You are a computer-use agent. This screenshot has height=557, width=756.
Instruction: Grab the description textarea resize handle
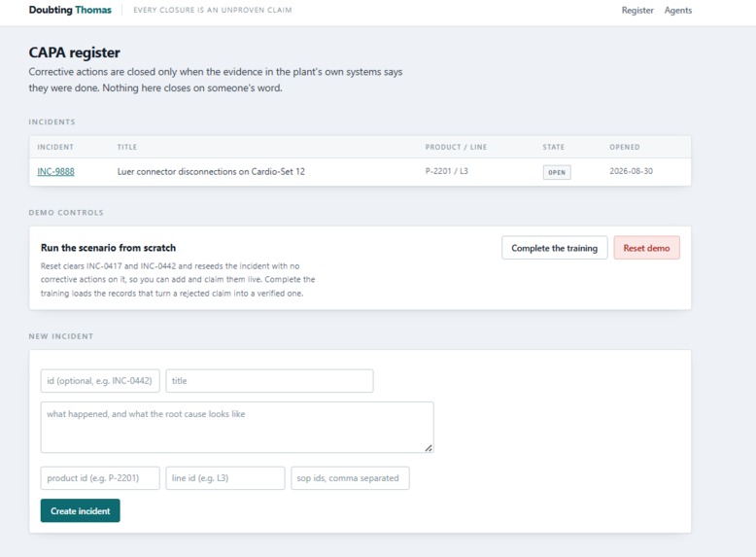point(429,448)
